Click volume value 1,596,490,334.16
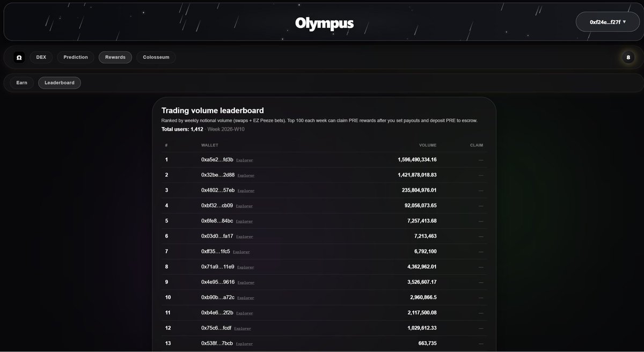This screenshot has width=644, height=352. click(417, 160)
